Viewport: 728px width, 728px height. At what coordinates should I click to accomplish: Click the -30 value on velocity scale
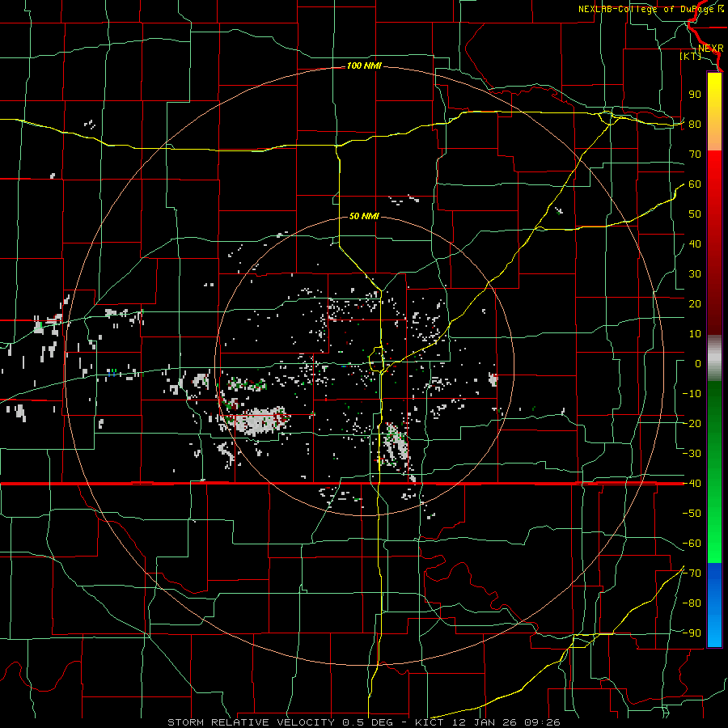(x=692, y=454)
